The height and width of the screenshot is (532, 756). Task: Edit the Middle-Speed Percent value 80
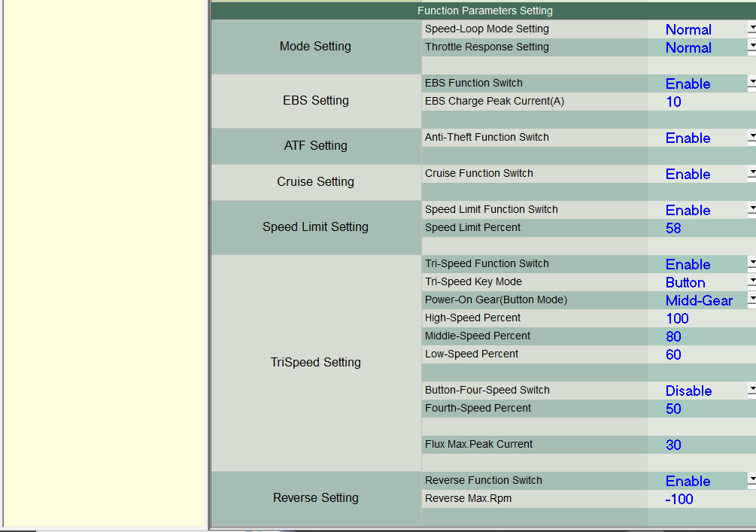coord(700,336)
